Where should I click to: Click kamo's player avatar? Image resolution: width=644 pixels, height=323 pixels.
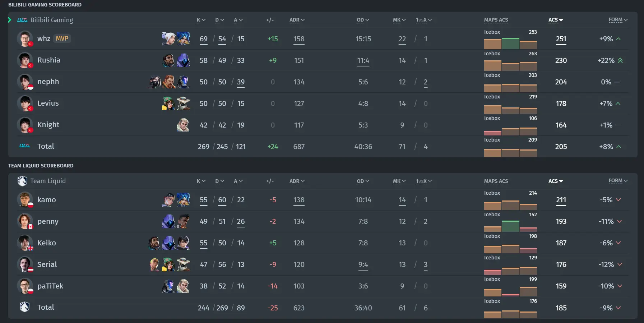click(x=25, y=200)
